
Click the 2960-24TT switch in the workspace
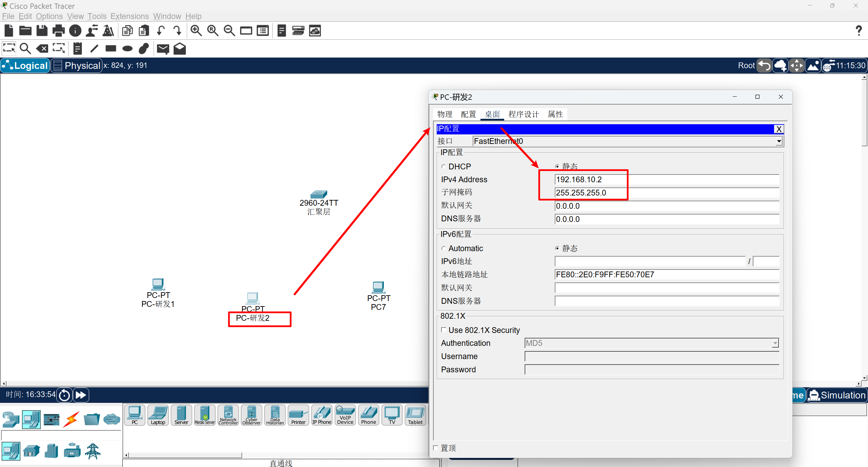click(319, 194)
